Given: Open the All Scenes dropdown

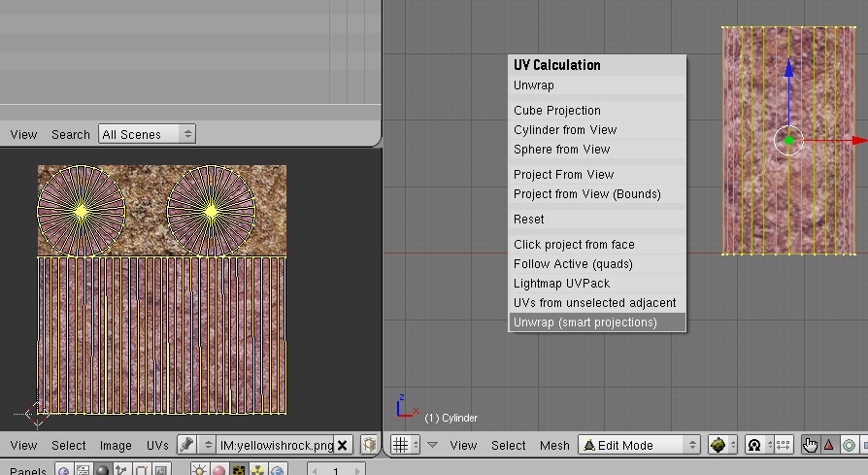Looking at the screenshot, I should click(147, 134).
